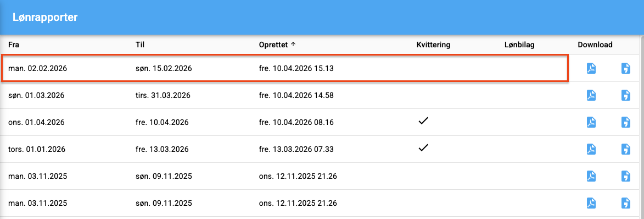Screen dimensions: 644x219
Task: Select the highlighted man. 02.02.2026 row
Action: point(284,68)
